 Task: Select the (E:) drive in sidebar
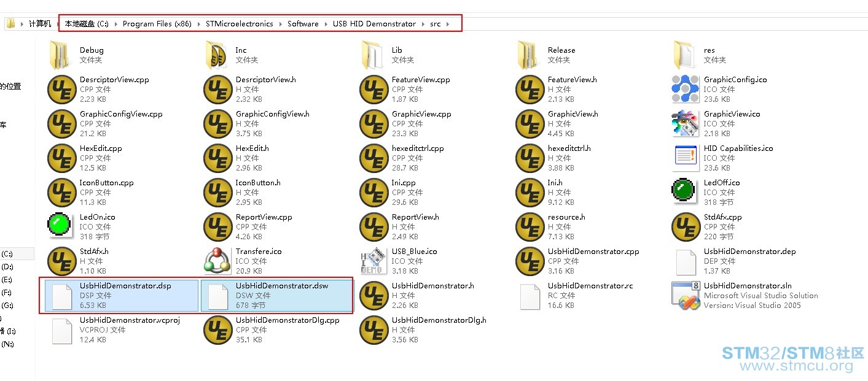(7, 280)
